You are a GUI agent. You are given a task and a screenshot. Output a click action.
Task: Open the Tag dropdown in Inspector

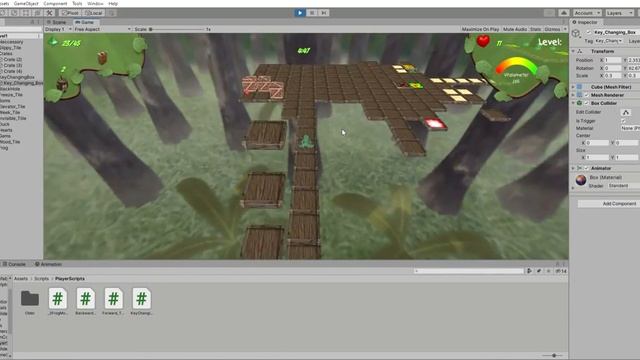click(x=609, y=41)
